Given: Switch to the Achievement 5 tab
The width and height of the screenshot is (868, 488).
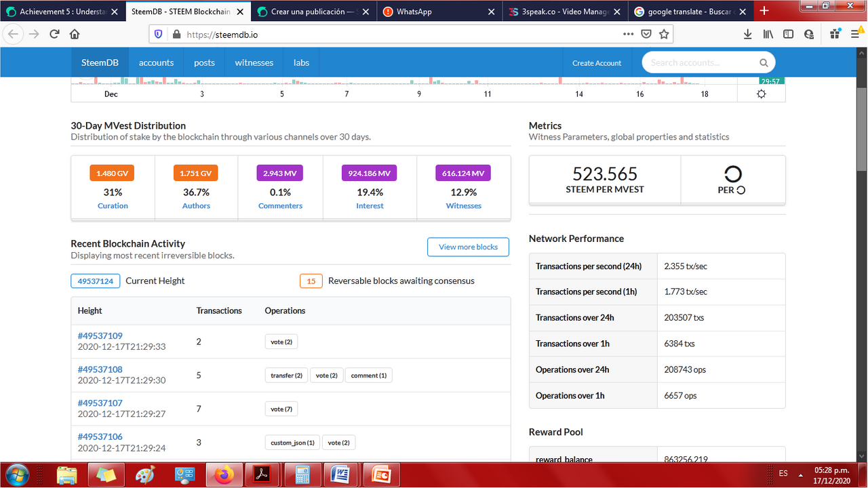Looking at the screenshot, I should 62,12.
